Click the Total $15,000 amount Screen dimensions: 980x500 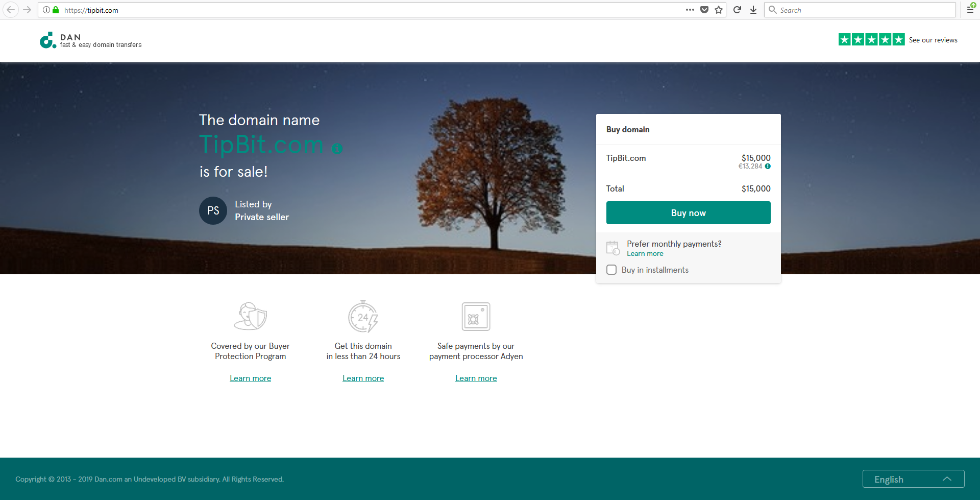click(756, 189)
